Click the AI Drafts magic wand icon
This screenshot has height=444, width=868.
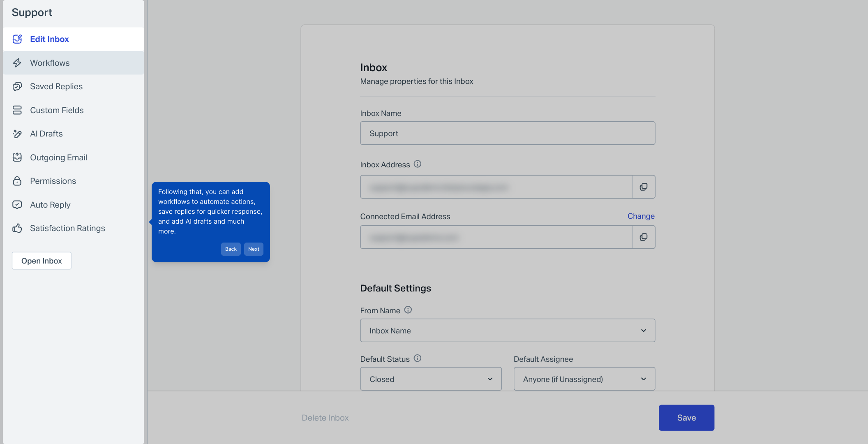(x=17, y=134)
